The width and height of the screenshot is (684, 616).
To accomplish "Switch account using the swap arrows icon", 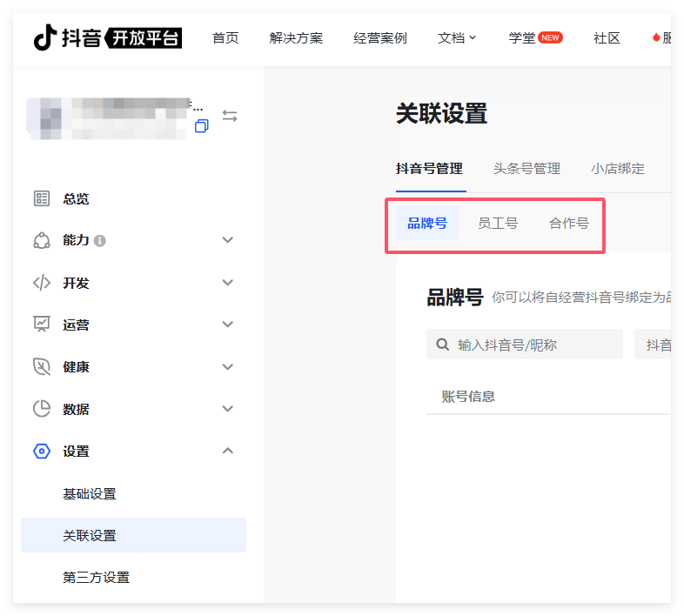I will [230, 116].
